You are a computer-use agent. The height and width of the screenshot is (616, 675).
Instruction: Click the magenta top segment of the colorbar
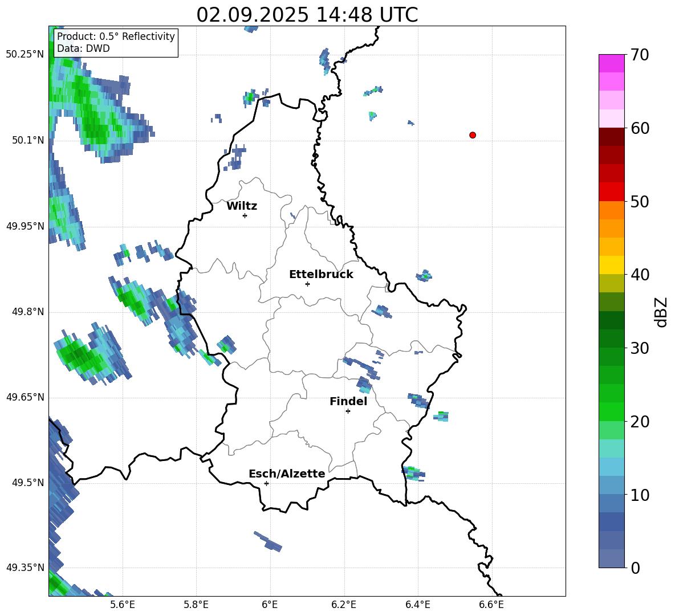pyautogui.click(x=611, y=63)
